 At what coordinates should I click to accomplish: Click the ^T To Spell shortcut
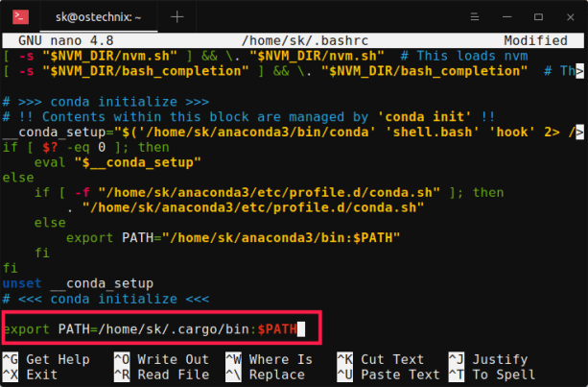tap(492, 375)
